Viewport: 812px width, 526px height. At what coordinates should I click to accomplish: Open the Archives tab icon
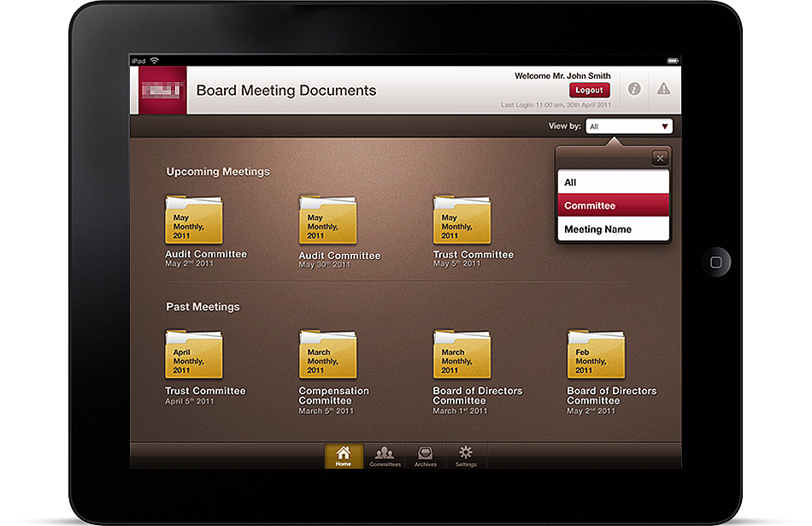coord(425,456)
